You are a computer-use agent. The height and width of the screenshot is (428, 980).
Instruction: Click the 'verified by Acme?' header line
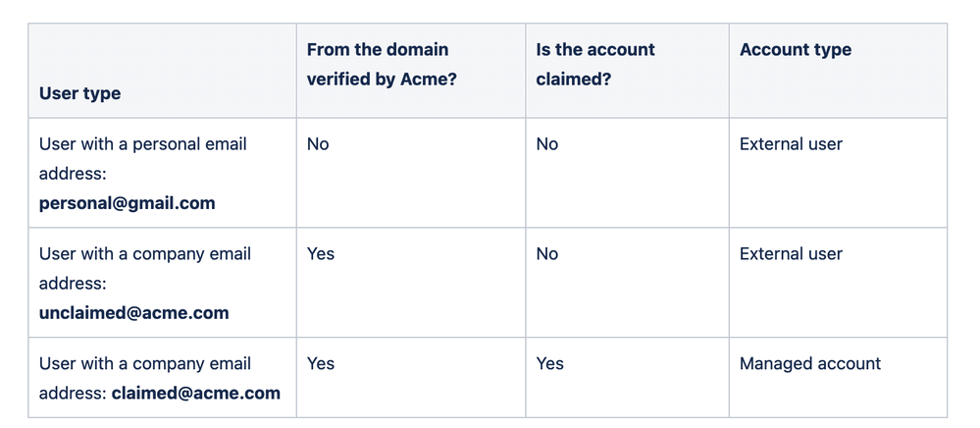(382, 80)
